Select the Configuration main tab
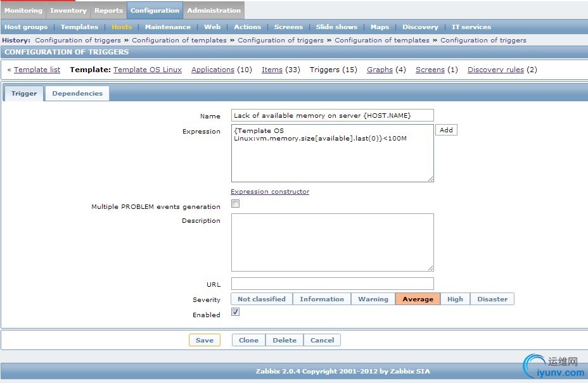This screenshot has height=383, width=588. 155,11
